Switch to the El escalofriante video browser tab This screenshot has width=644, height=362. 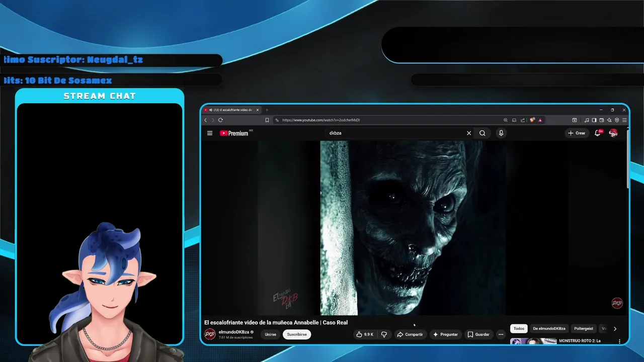click(232, 110)
